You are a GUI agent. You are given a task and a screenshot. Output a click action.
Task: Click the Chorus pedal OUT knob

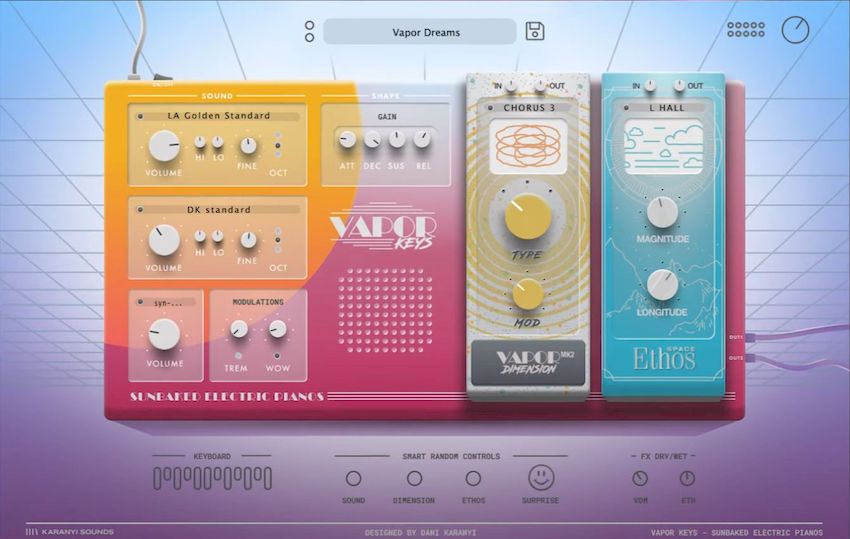(540, 85)
